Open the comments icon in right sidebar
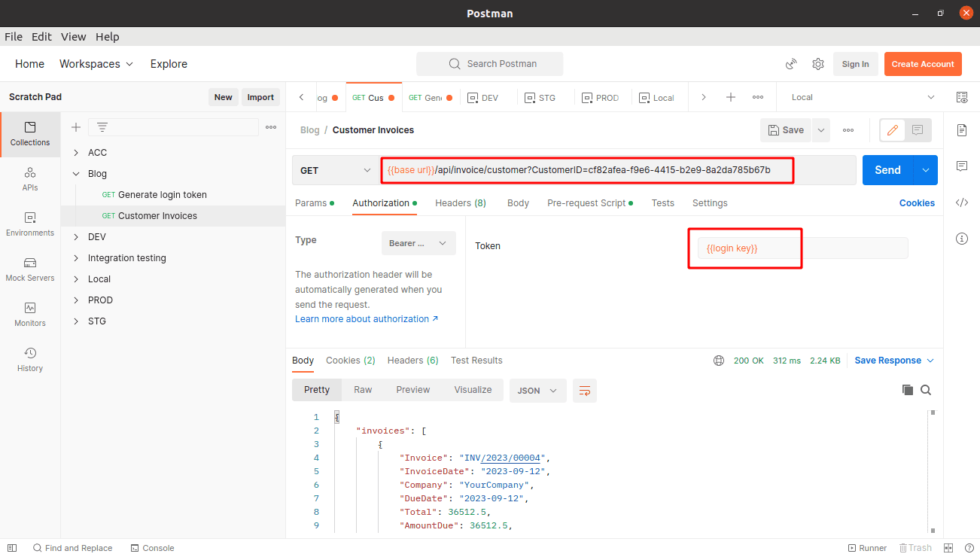This screenshot has width=980, height=557. pos(961,166)
